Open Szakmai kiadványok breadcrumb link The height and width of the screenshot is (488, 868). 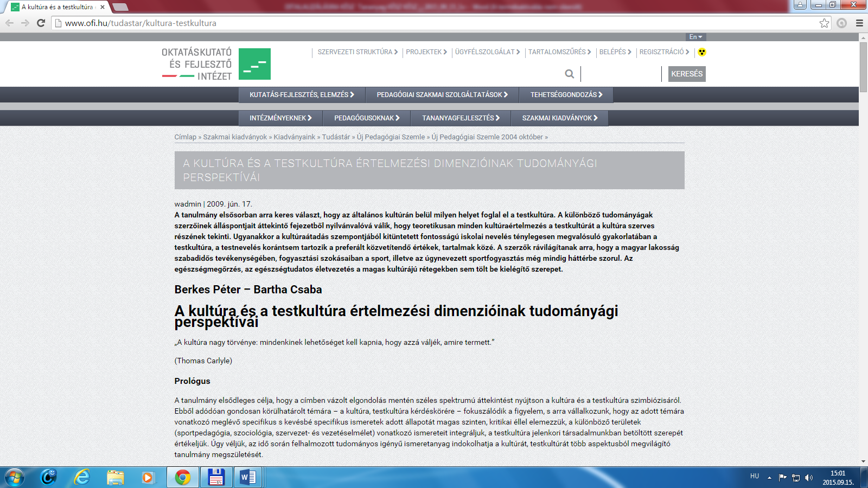click(x=235, y=137)
